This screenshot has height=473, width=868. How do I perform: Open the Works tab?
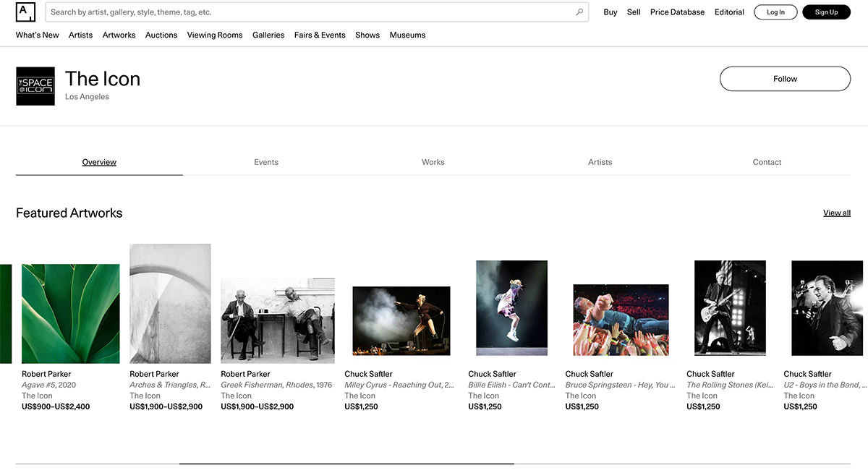click(433, 162)
